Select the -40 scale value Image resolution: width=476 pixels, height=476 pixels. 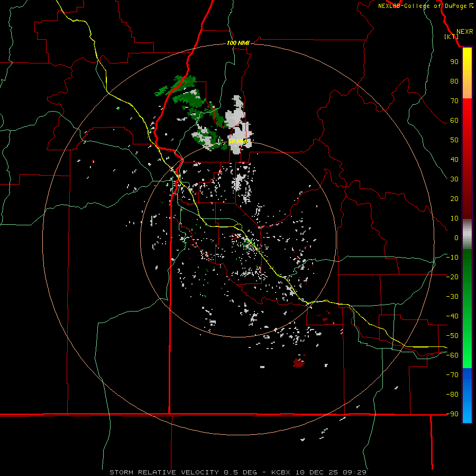[x=452, y=316]
